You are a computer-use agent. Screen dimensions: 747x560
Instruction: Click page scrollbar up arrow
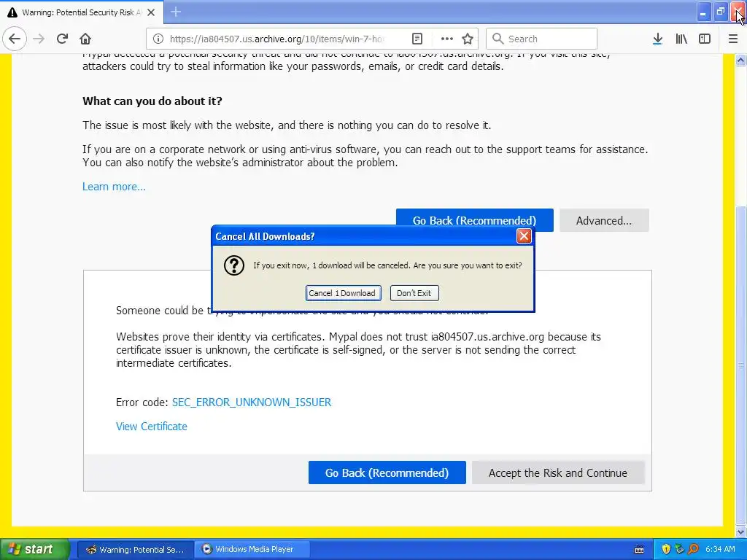[741, 60]
